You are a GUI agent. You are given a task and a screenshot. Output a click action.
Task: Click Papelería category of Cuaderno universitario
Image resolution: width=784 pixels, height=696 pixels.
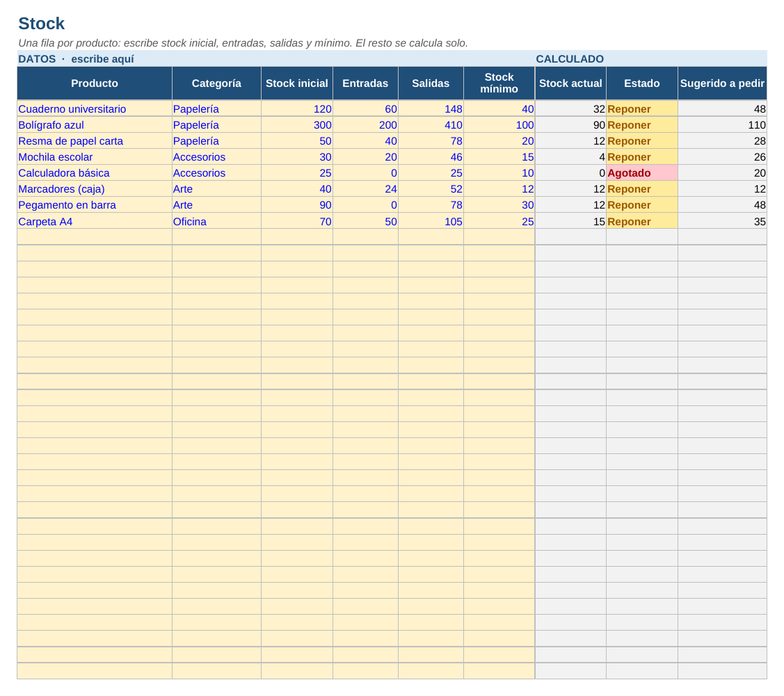(x=216, y=109)
